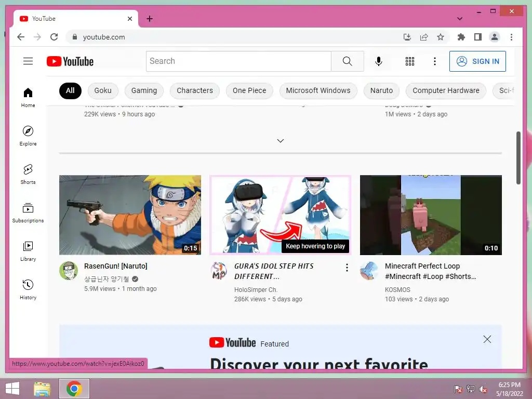Screen dimensions: 532x399
Task: Click the YouTube search input field
Action: point(238,61)
